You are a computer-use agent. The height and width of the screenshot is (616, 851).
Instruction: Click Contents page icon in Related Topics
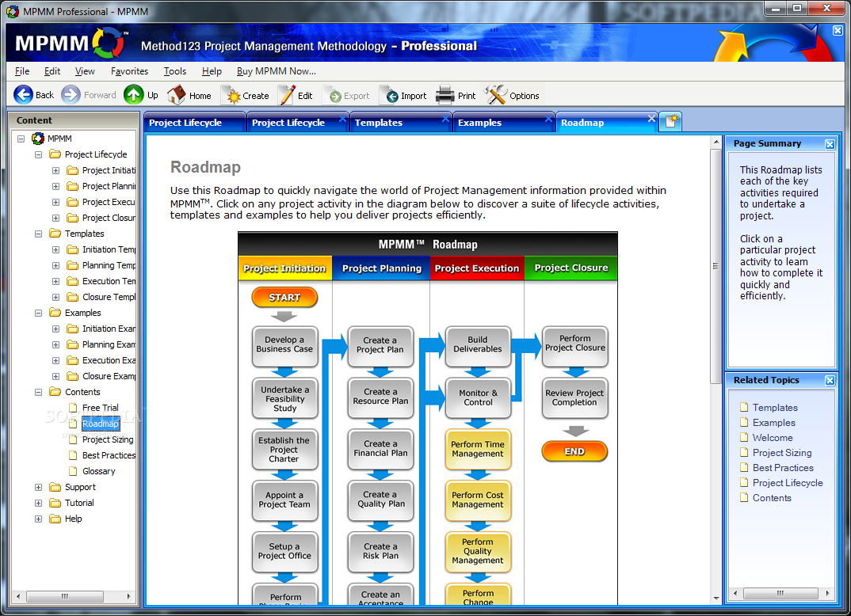tap(744, 498)
